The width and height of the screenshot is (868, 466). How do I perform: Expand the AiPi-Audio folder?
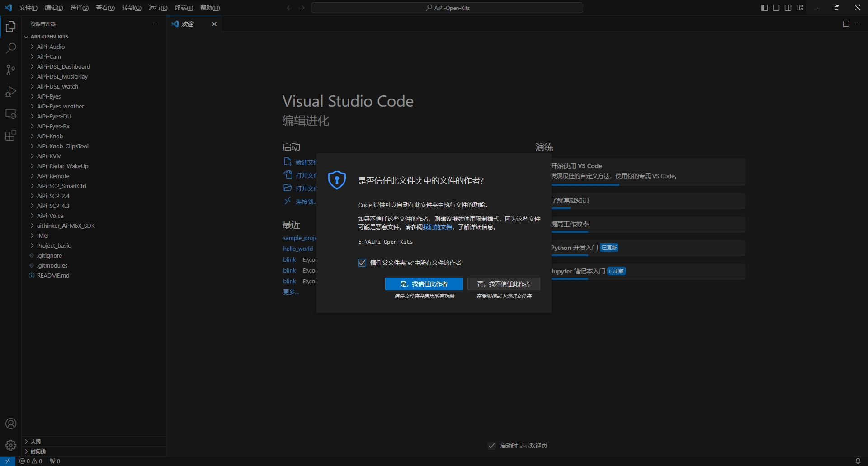[x=94, y=47]
